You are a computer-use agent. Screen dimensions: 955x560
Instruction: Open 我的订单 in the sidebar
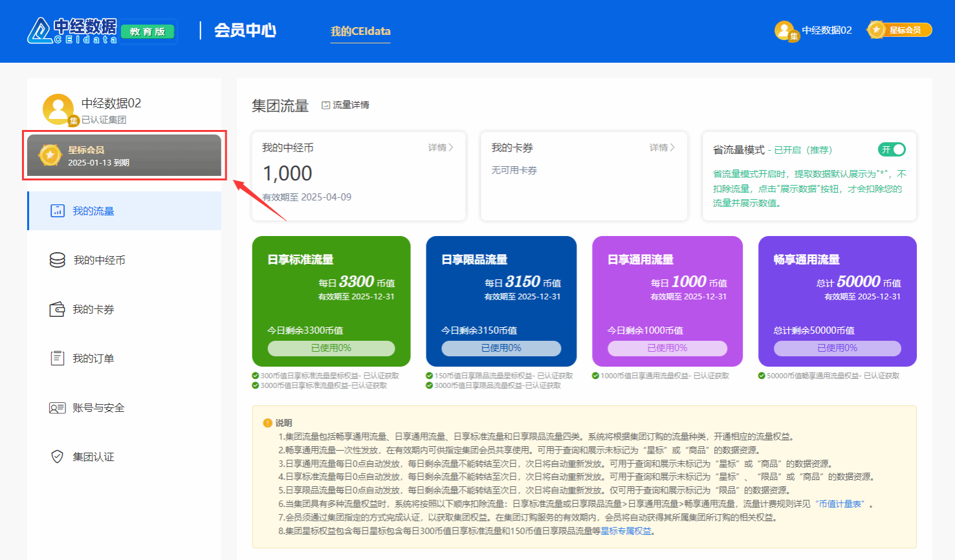(124, 358)
